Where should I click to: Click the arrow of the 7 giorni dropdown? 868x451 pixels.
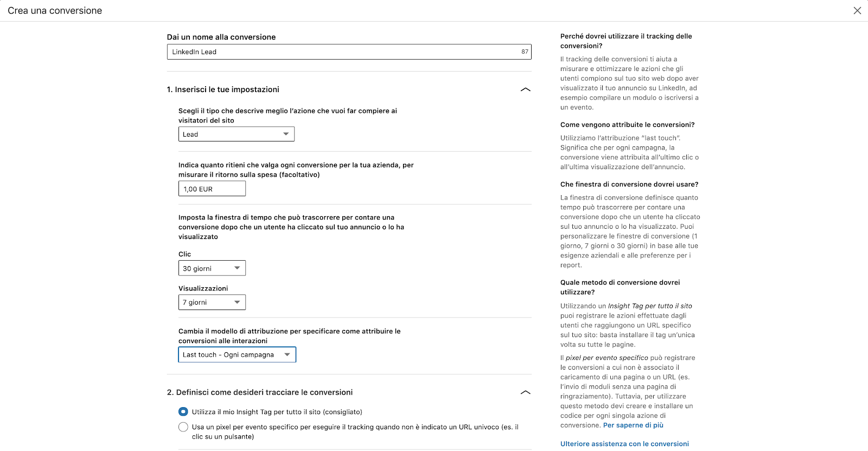click(237, 302)
